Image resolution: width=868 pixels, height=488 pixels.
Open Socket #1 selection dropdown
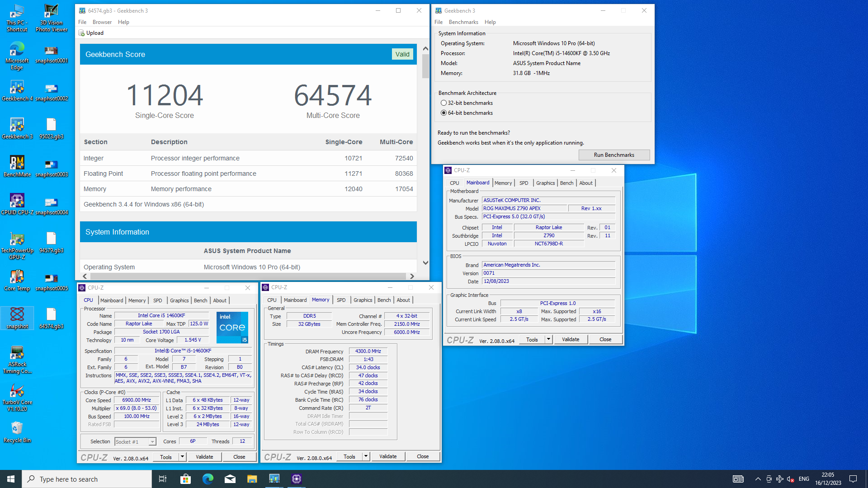[x=135, y=442]
